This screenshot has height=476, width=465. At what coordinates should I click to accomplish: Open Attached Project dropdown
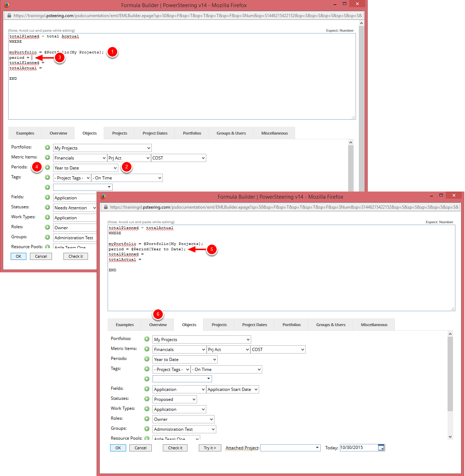click(x=290, y=448)
